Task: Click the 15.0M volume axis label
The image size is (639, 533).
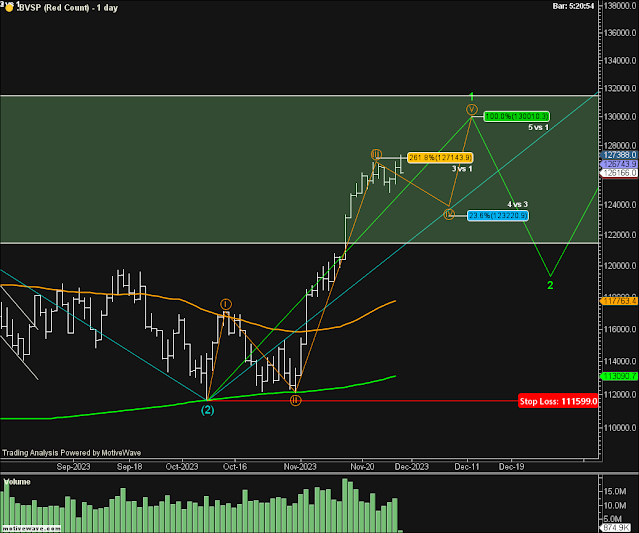Action: click(x=615, y=491)
